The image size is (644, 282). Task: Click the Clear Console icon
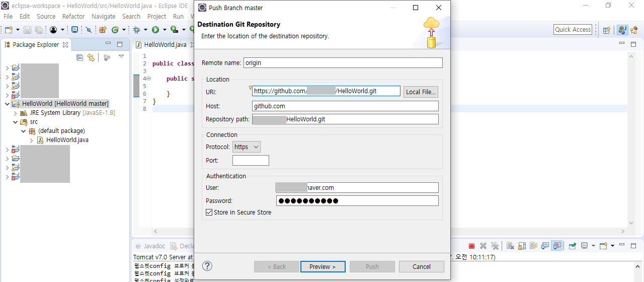point(510,246)
